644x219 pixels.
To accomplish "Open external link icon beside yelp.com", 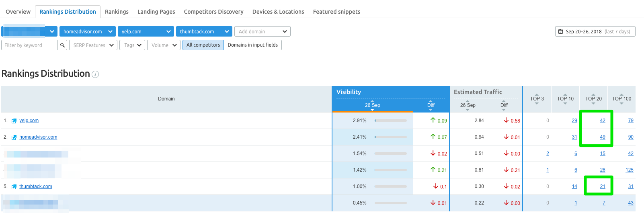I will [14, 121].
